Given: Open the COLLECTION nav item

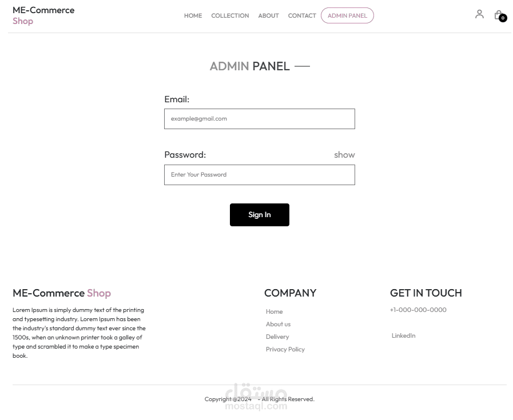Looking at the screenshot, I should click(230, 15).
